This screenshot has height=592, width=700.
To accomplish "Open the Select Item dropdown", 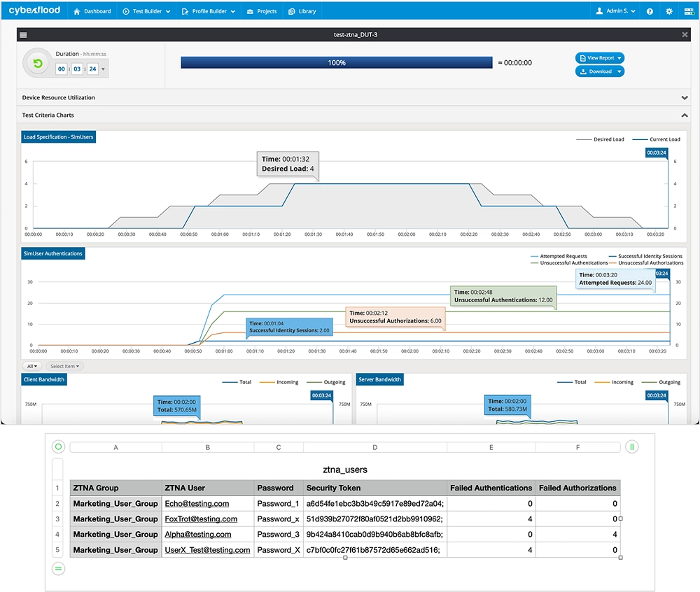I will pyautogui.click(x=64, y=366).
